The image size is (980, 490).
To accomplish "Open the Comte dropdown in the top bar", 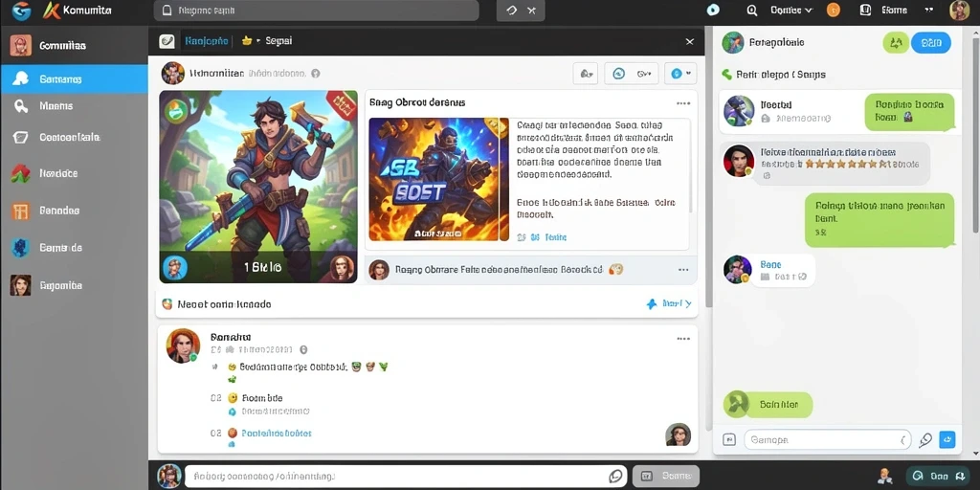I will coord(791,10).
